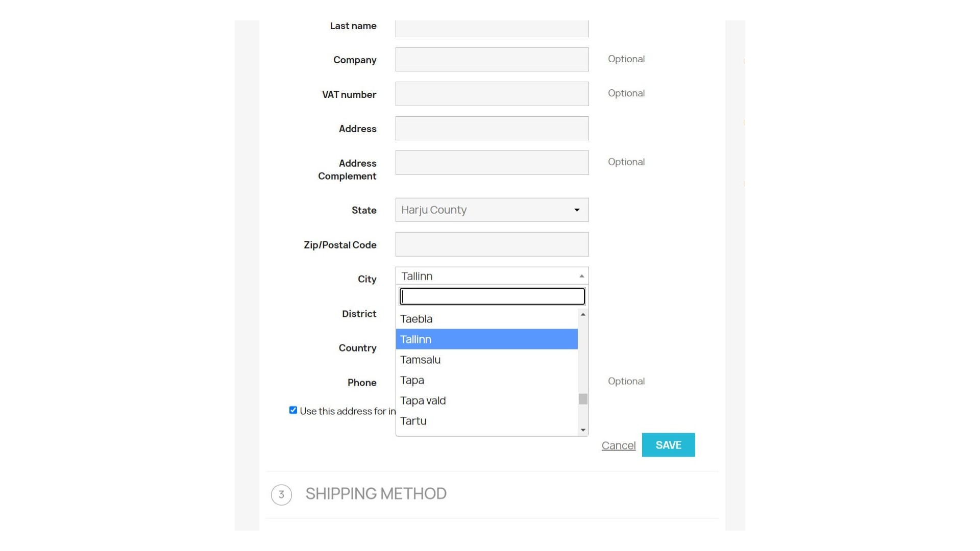The width and height of the screenshot is (980, 551).
Task: Focus the city search box
Action: click(x=492, y=296)
